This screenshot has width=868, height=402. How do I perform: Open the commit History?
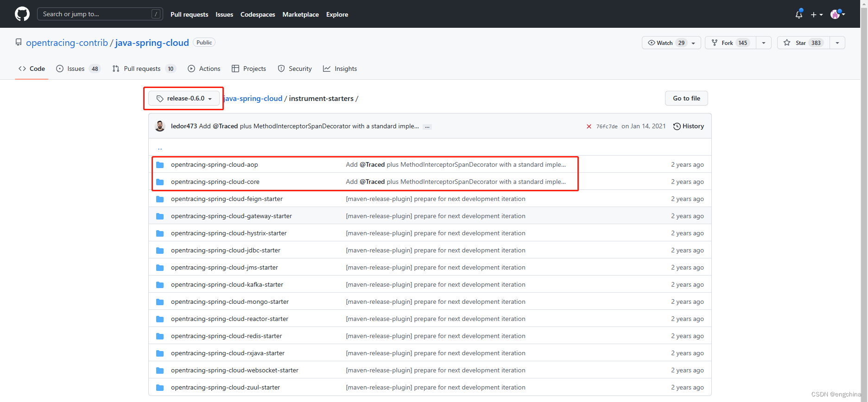[x=689, y=126]
